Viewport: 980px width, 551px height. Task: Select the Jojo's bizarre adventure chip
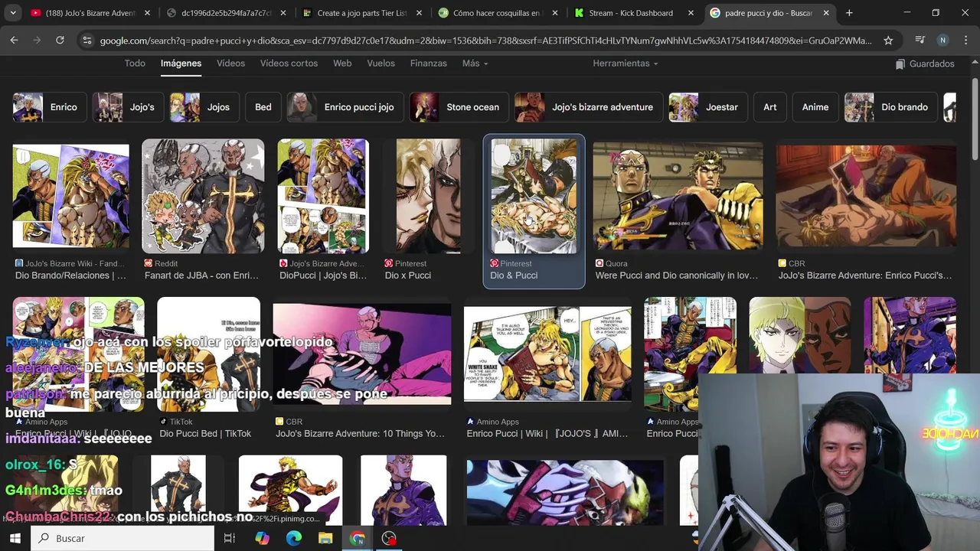pyautogui.click(x=588, y=107)
